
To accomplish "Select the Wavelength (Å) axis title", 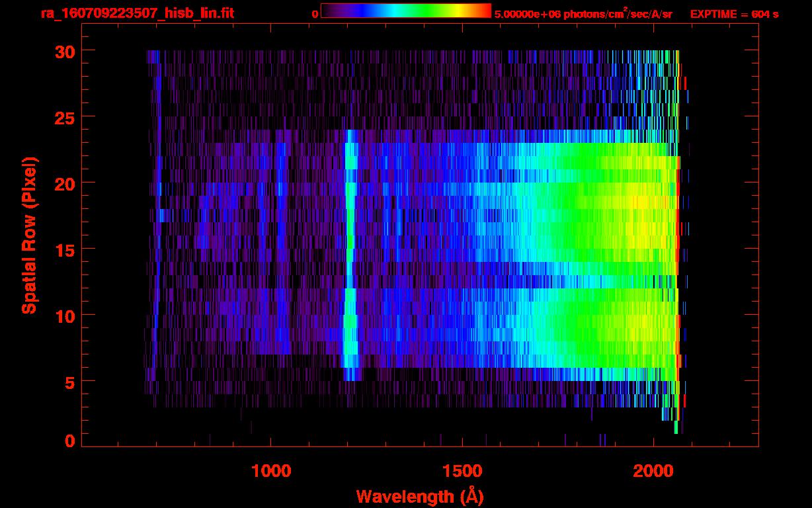I will (420, 496).
